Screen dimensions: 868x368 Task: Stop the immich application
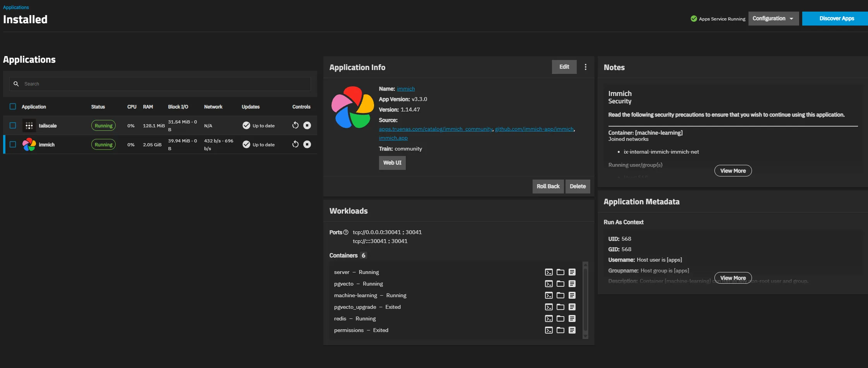(x=307, y=144)
